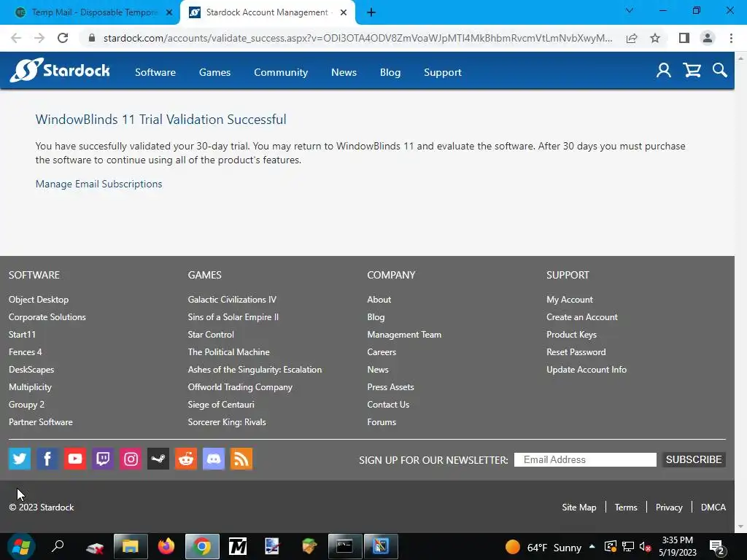
Task: Open File Explorer from the taskbar
Action: (x=130, y=546)
